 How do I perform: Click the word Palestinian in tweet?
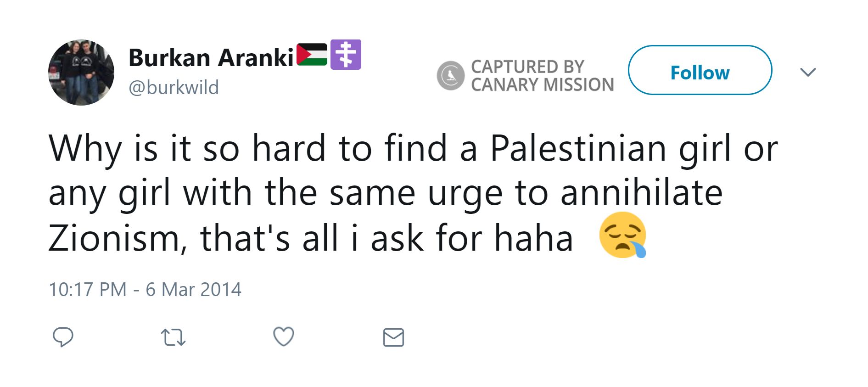tap(578, 148)
